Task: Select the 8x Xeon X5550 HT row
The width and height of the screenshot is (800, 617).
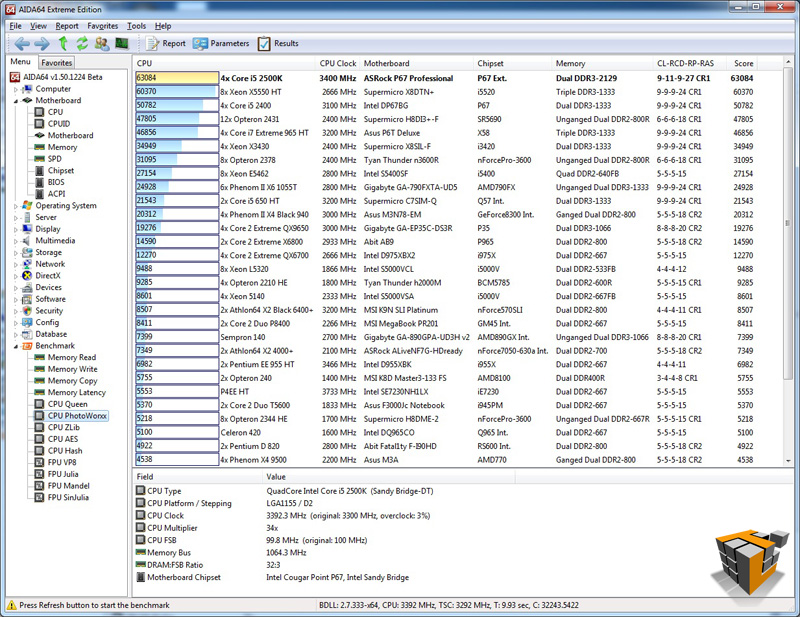Action: point(444,92)
